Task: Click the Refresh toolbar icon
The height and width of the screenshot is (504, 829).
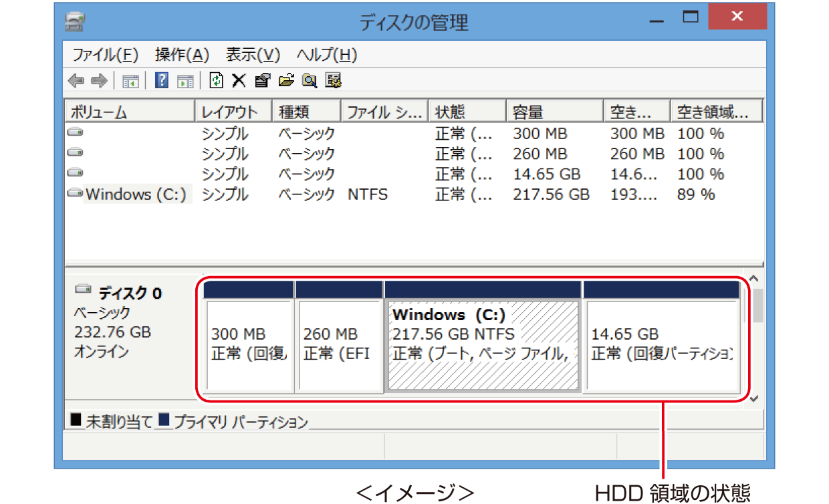Action: tap(216, 81)
